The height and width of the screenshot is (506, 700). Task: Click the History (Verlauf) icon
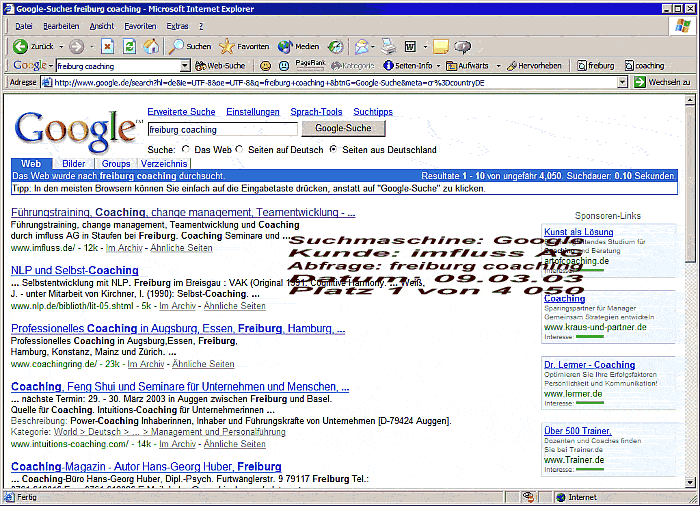pyautogui.click(x=335, y=46)
